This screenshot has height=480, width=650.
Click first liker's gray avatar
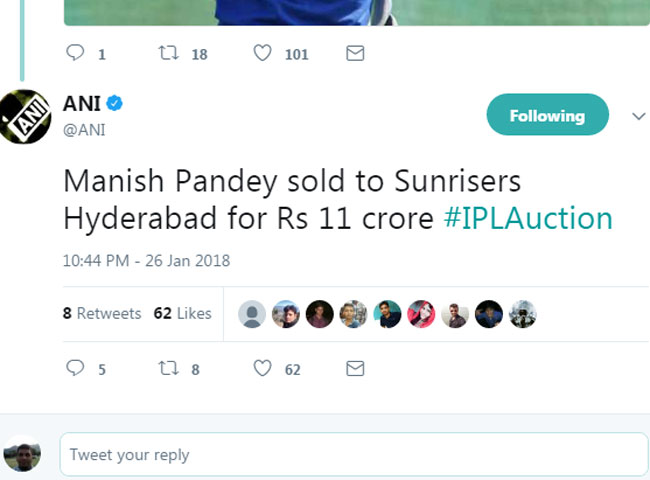(254, 314)
